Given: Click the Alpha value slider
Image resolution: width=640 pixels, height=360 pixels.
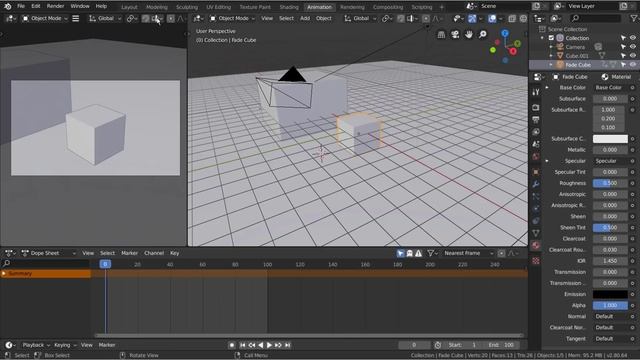Looking at the screenshot, I should click(x=610, y=305).
